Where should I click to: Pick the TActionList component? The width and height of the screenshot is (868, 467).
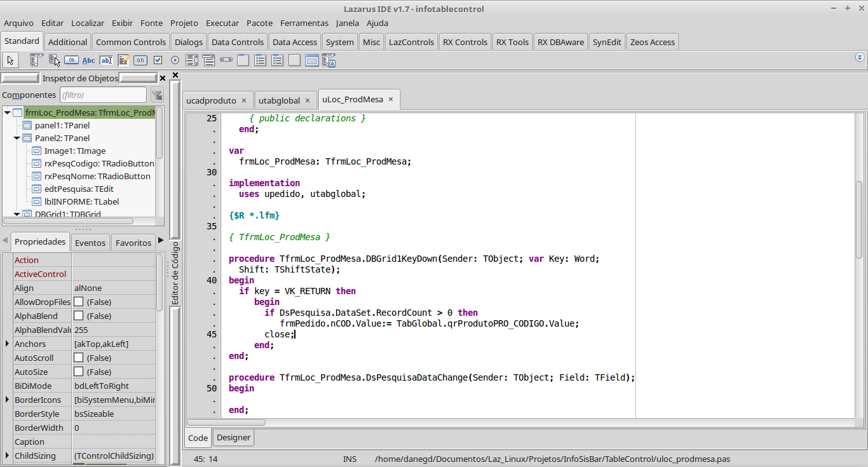[329, 60]
